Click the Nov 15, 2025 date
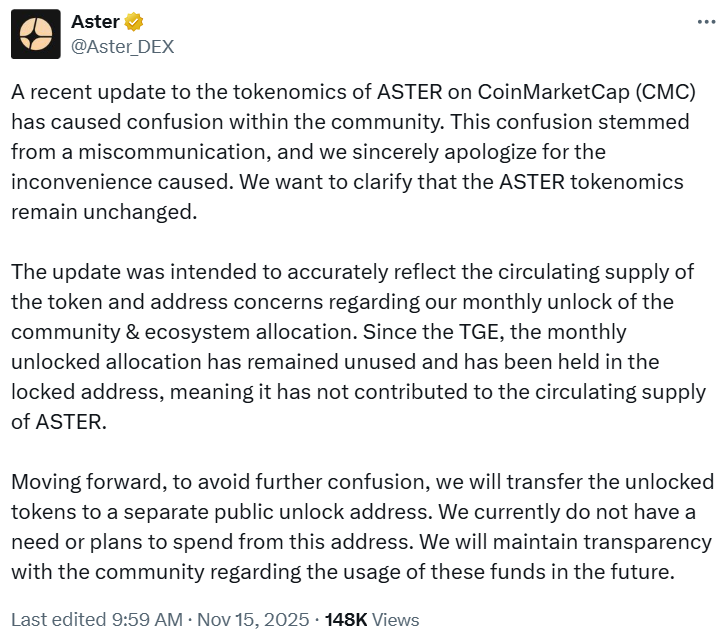 252,620
